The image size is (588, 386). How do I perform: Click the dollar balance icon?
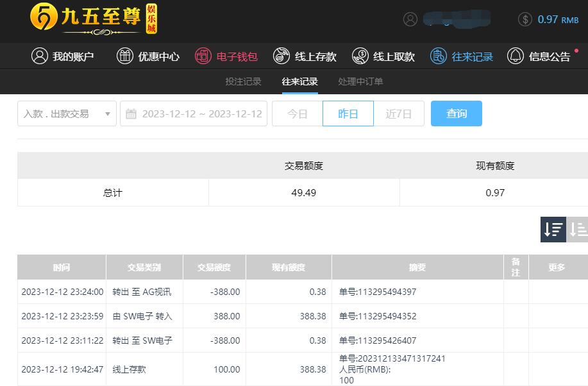point(525,19)
